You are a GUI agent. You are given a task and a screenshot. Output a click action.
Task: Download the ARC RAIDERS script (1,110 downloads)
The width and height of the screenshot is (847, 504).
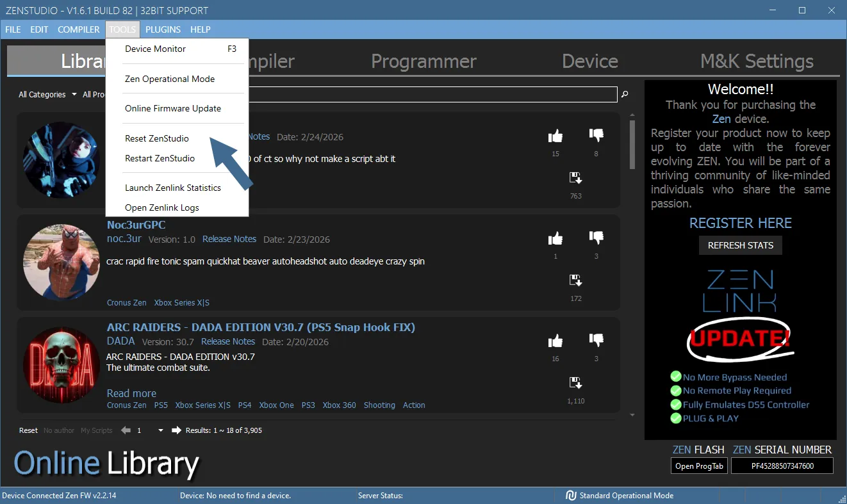pyautogui.click(x=575, y=383)
